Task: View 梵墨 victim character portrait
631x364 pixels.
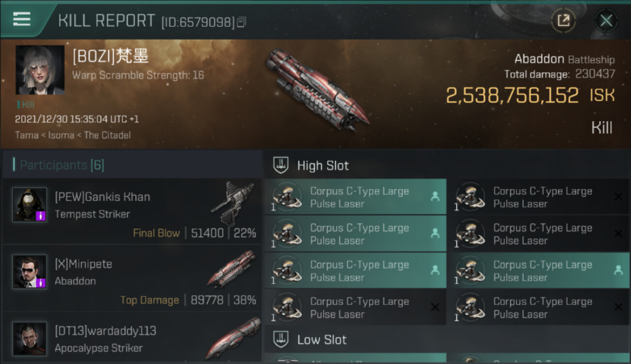Action: (40, 70)
